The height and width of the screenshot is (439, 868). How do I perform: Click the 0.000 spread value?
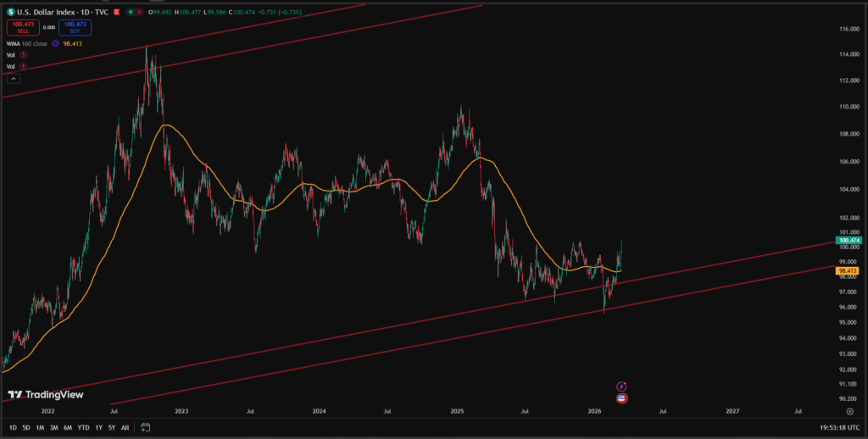(49, 27)
